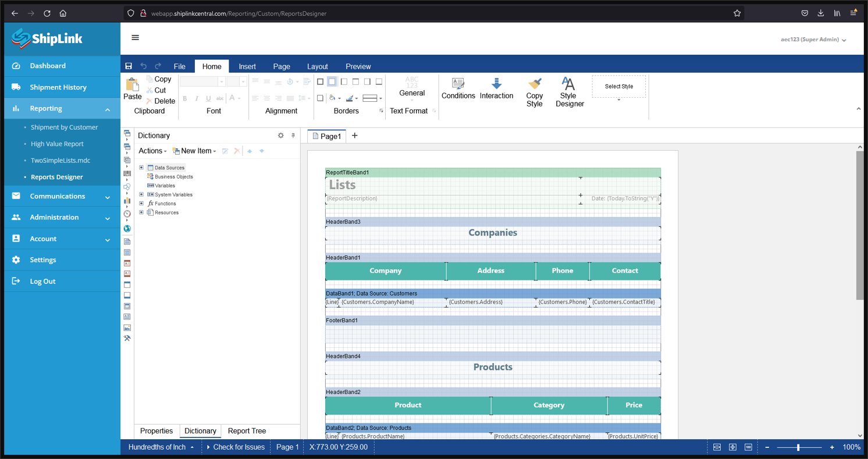Open Dictionary panel settings gear
The width and height of the screenshot is (868, 459).
point(281,136)
